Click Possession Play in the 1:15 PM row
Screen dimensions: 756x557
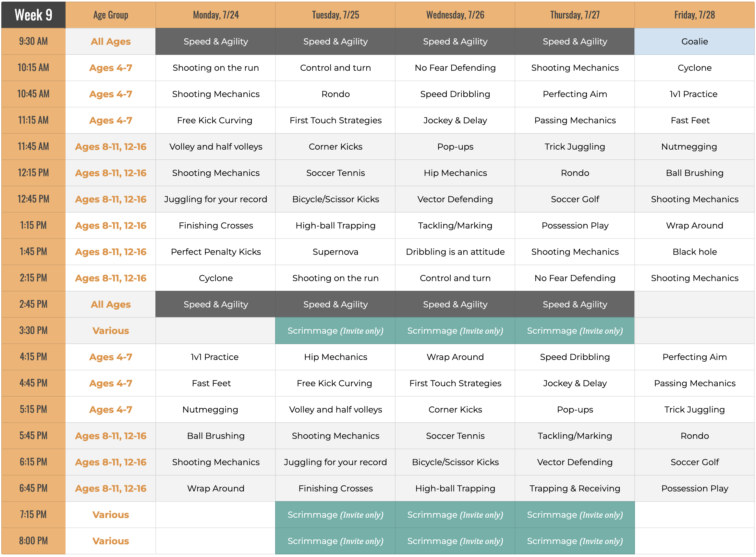575,226
